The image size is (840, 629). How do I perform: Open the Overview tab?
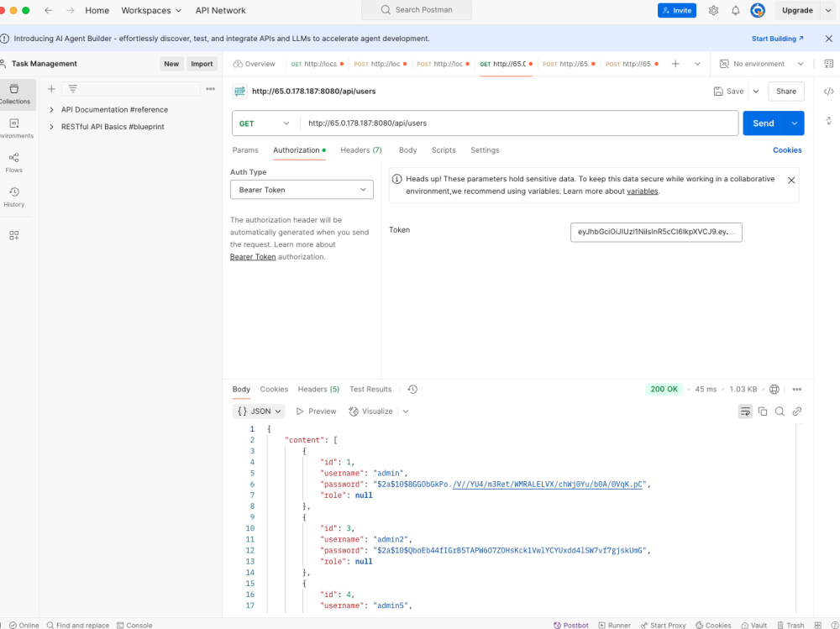click(x=254, y=64)
